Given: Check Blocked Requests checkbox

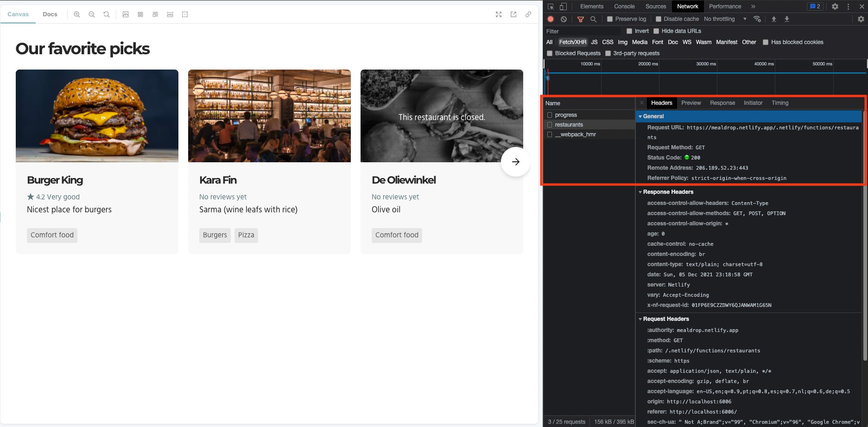Looking at the screenshot, I should (x=550, y=53).
